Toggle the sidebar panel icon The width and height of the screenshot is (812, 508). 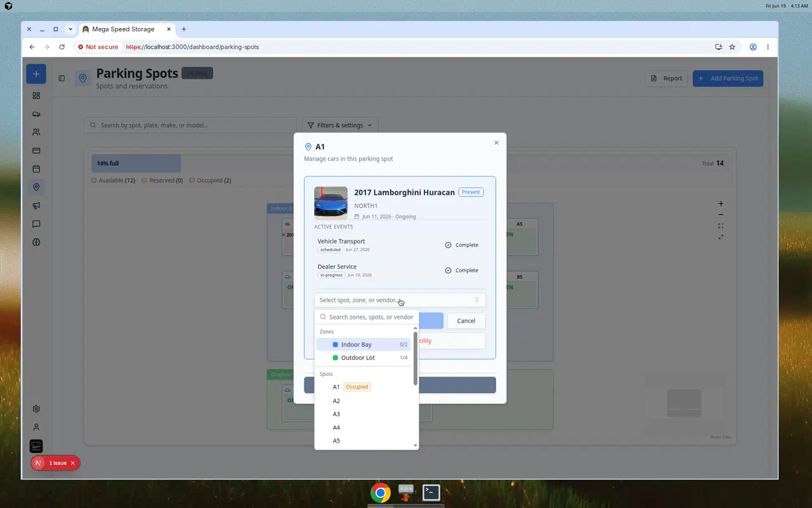[62, 78]
